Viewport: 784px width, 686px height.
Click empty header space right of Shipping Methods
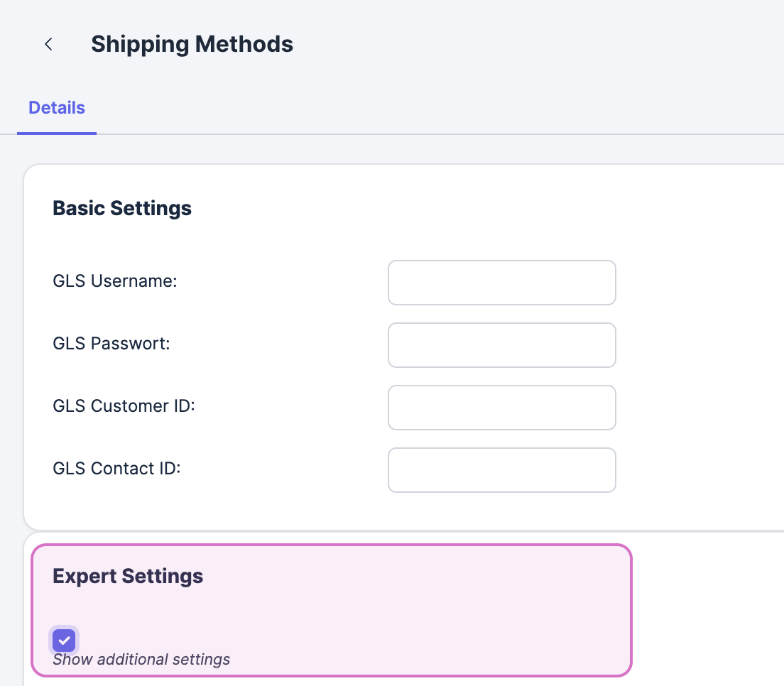pos(533,44)
